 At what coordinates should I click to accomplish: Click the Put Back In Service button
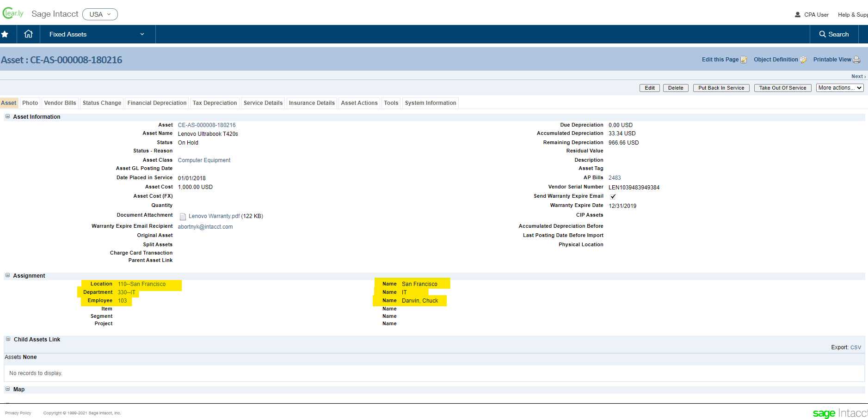[721, 87]
